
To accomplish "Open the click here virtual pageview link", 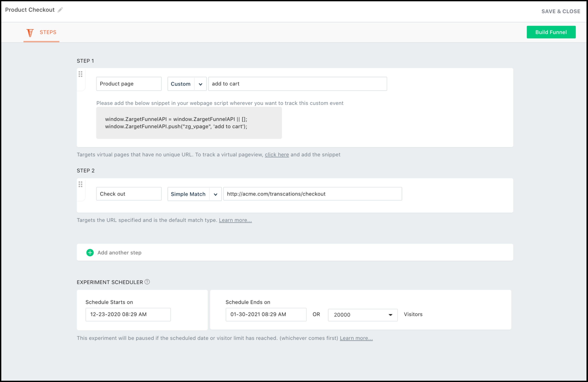I will [x=277, y=155].
